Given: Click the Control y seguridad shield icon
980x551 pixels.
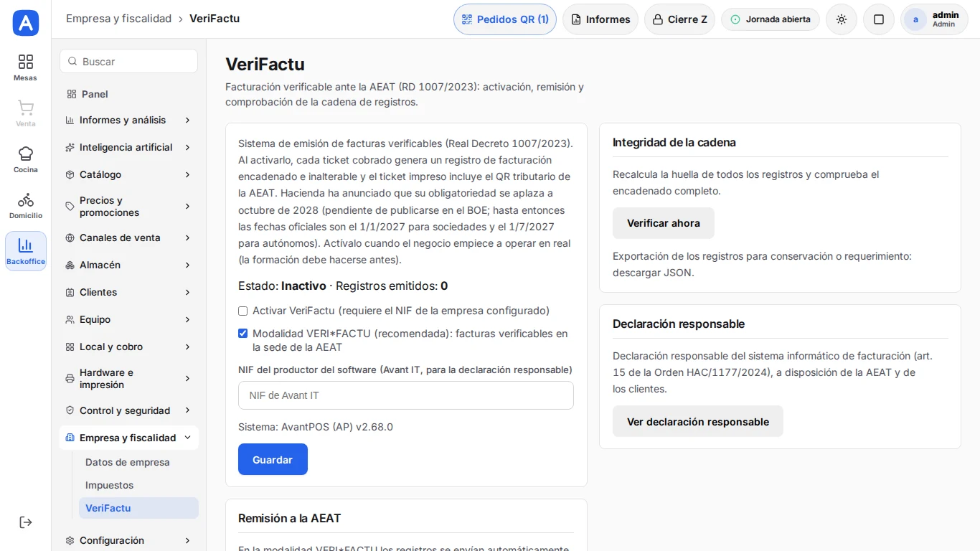Looking at the screenshot, I should point(70,411).
